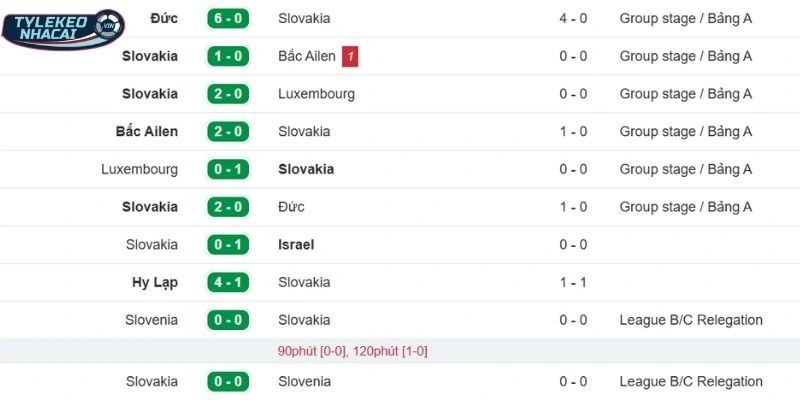Select Slovenia as the home team link
This screenshot has height=400, width=800.
[152, 320]
